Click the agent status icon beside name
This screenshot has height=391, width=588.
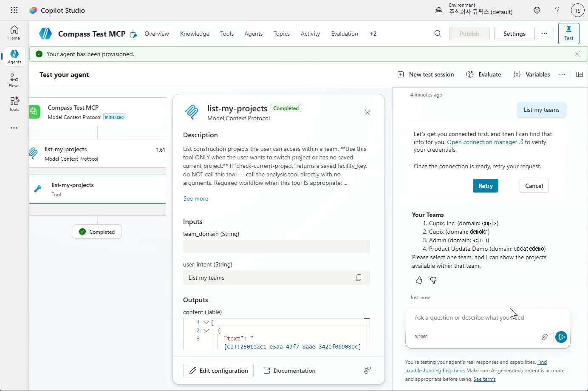[133, 34]
